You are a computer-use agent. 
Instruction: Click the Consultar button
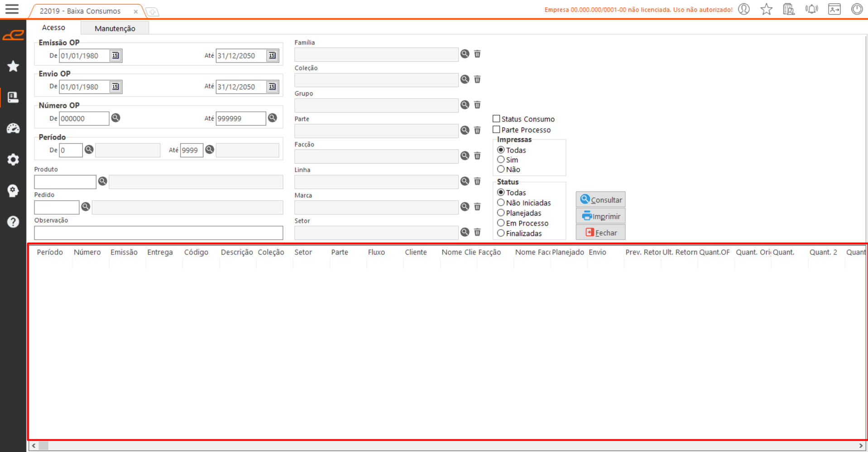(x=600, y=200)
